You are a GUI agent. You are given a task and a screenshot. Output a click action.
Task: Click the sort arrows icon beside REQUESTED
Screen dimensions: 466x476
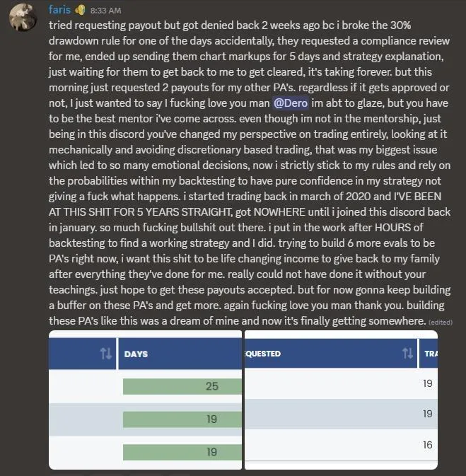407,353
